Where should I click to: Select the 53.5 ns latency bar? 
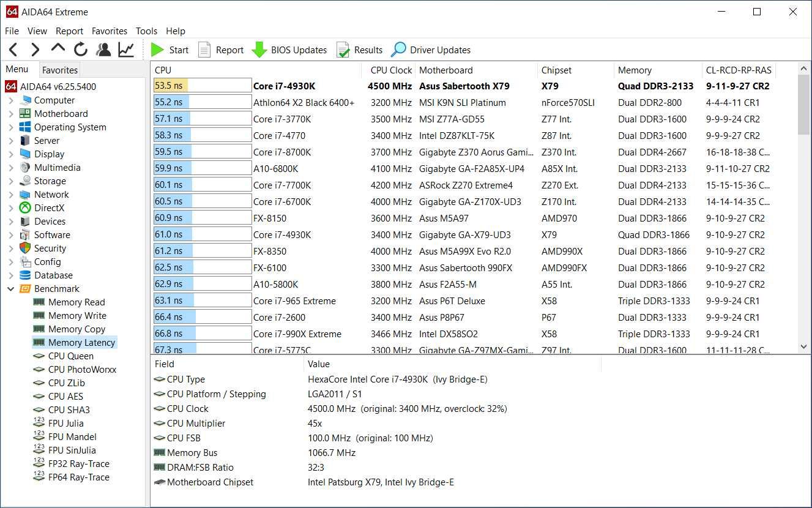point(203,86)
